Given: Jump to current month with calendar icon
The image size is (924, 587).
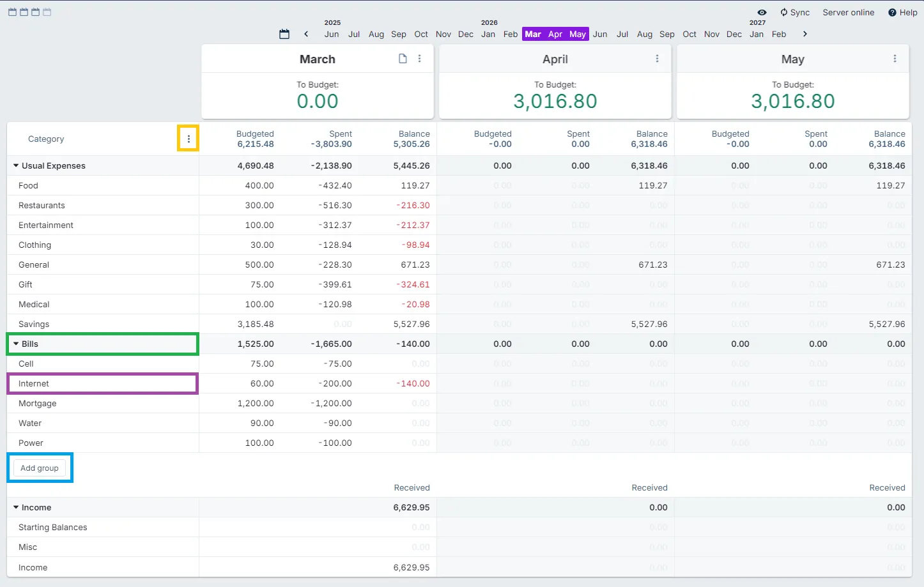Looking at the screenshot, I should [x=284, y=34].
